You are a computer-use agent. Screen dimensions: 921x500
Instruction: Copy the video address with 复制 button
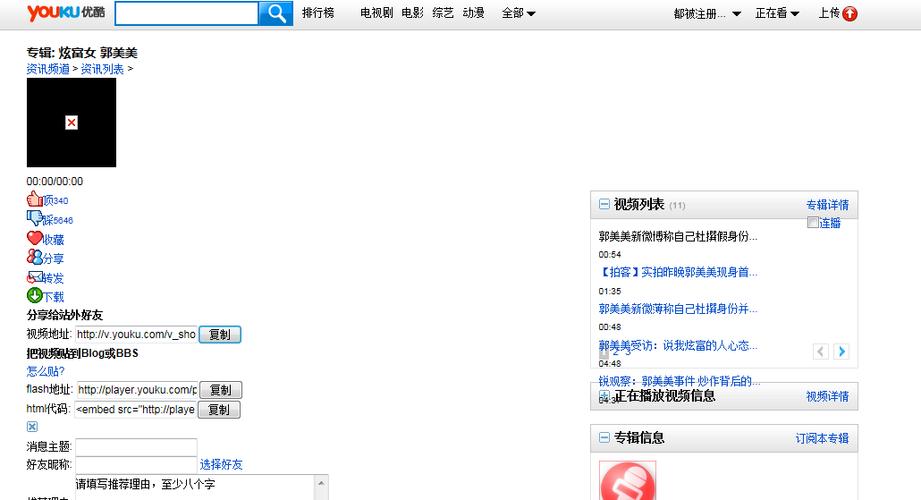click(220, 334)
